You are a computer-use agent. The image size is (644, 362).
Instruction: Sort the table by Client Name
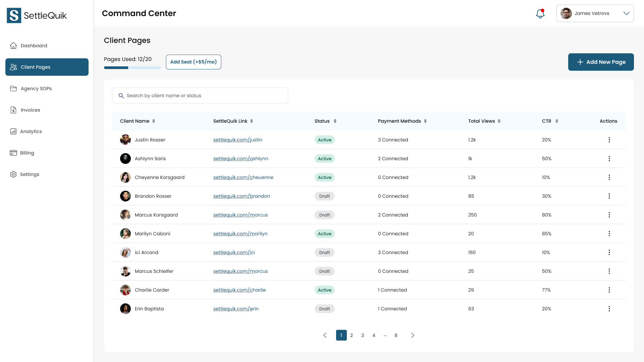pos(154,121)
